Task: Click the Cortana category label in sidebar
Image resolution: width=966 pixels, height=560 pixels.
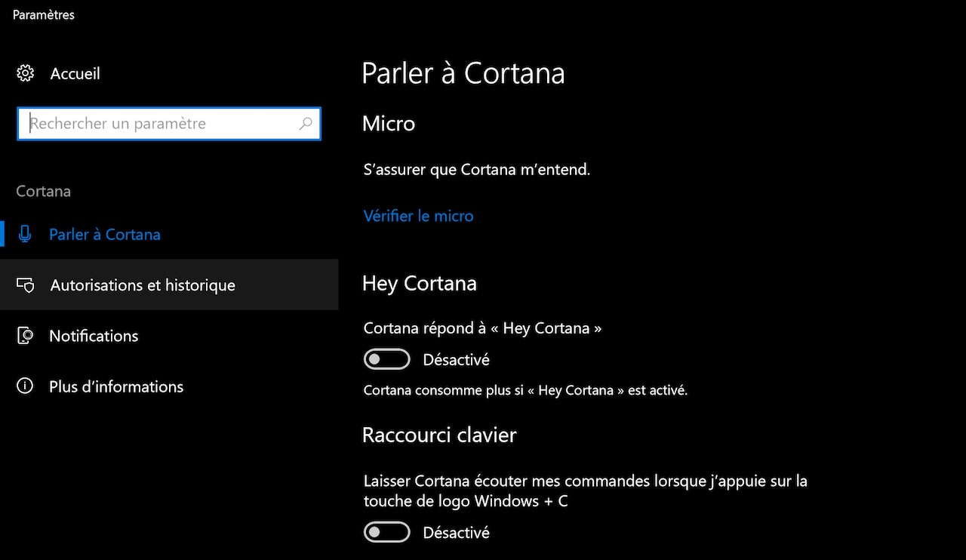Action: pos(43,191)
